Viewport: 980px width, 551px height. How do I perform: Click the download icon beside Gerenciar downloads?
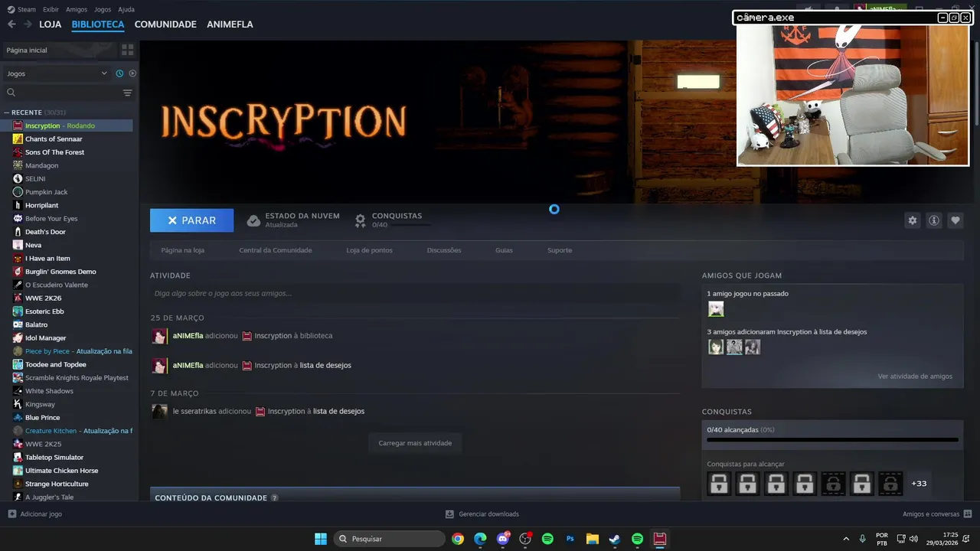(x=450, y=514)
